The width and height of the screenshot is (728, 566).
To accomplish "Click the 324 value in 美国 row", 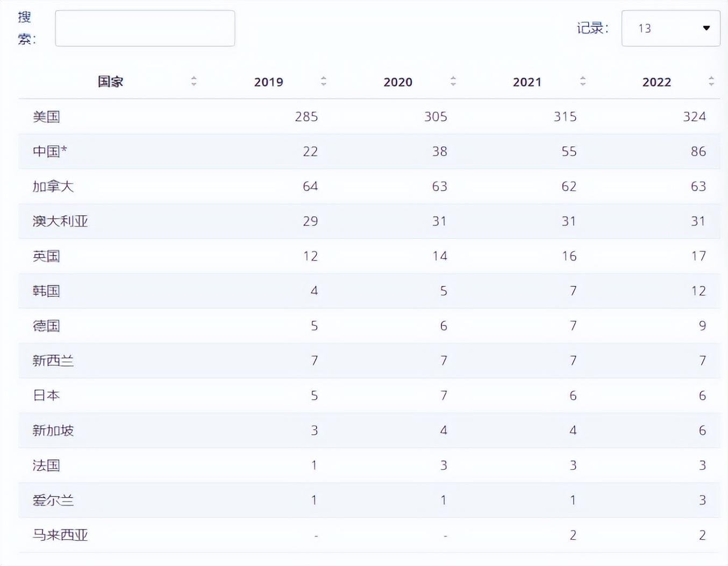I will pos(694,117).
